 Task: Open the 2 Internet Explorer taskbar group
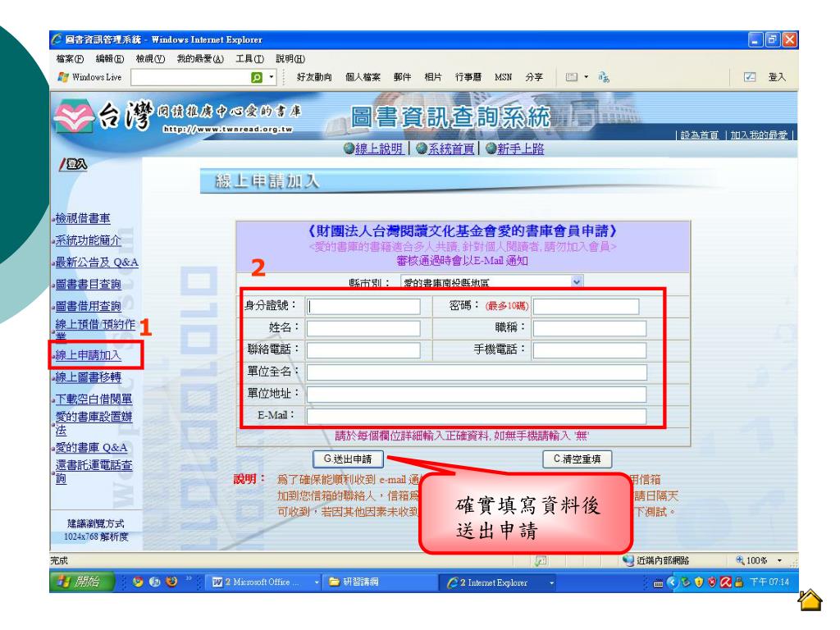click(498, 582)
